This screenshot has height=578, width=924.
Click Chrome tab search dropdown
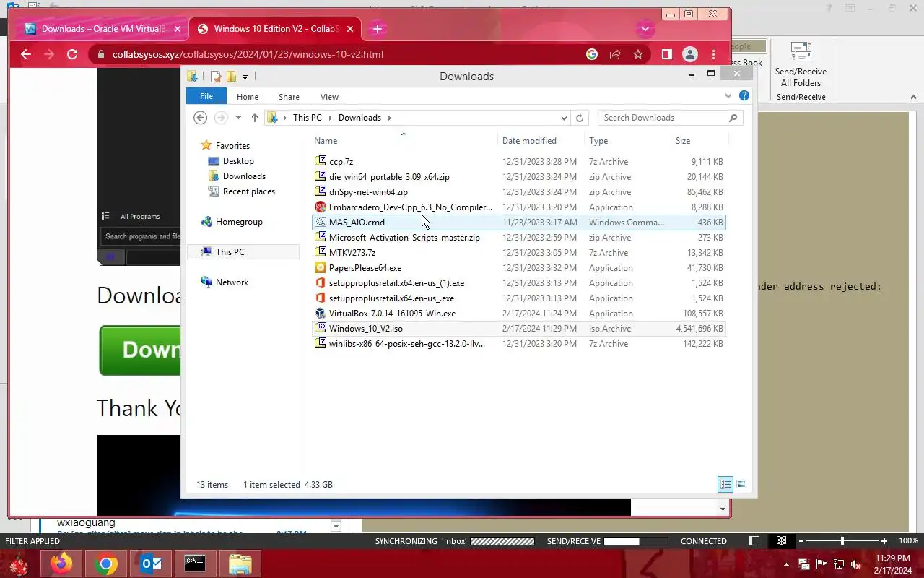pos(645,29)
